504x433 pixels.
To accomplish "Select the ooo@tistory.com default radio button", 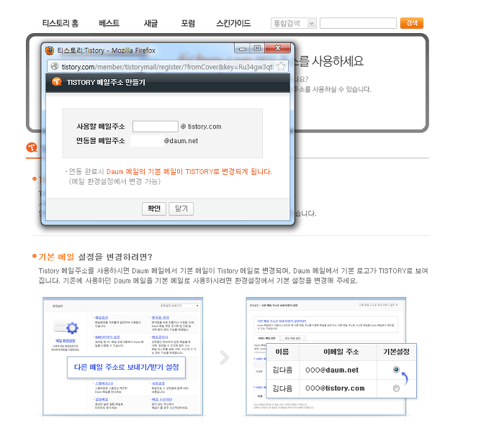I will coord(396,388).
